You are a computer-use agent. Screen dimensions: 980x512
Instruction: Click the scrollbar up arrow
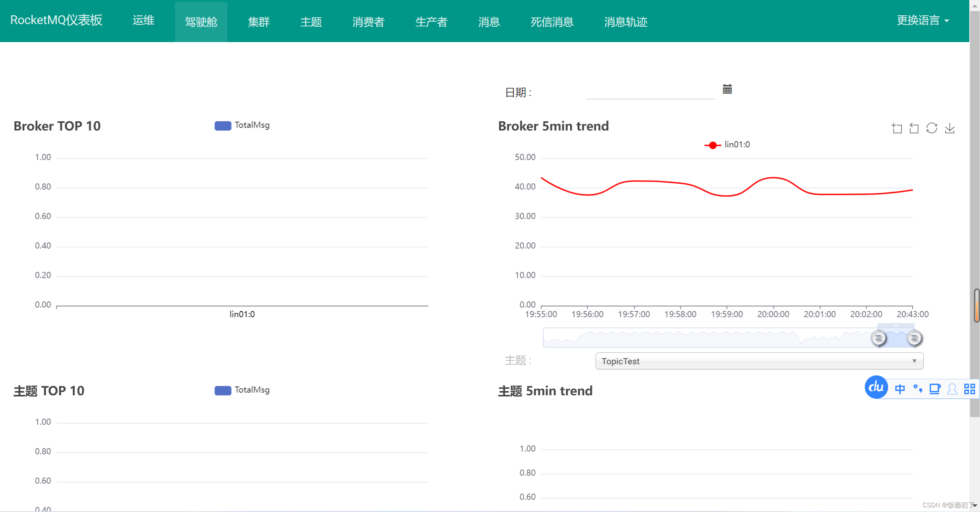975,5
